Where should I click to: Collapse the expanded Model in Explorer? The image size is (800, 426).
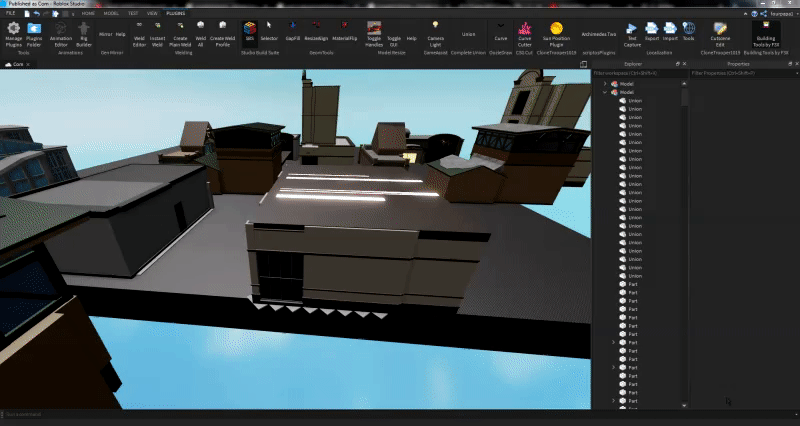605,92
